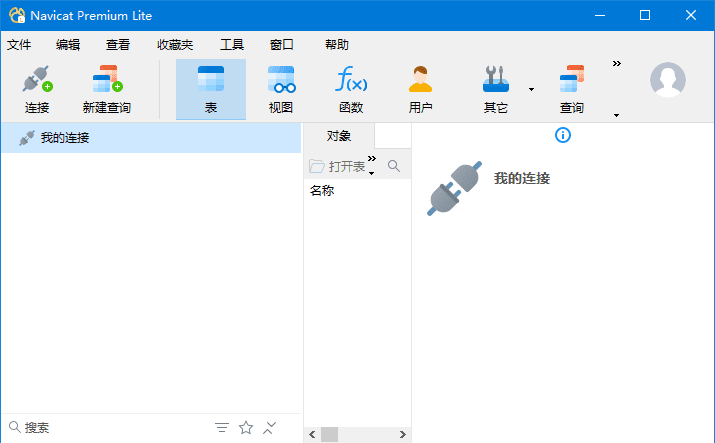
Task: Open the 收藏夹 menu
Action: pos(175,45)
